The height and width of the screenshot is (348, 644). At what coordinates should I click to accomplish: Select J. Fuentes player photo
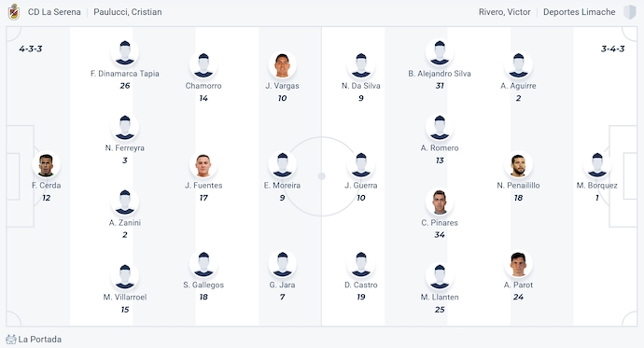click(203, 164)
